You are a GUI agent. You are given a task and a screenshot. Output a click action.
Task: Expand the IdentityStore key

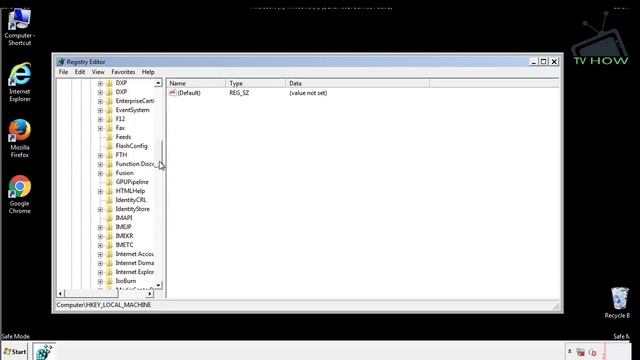[x=100, y=209]
